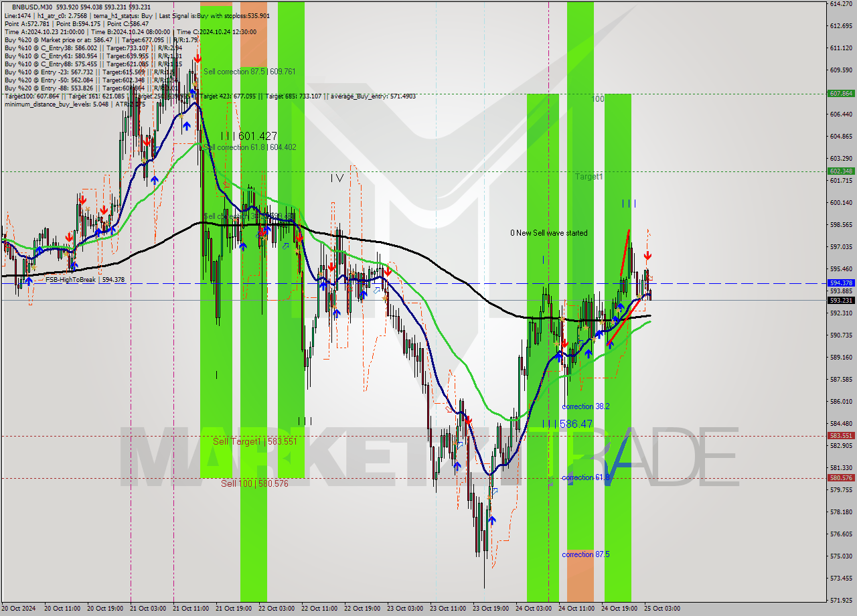Click the '22 Oct 11:00' time label
This screenshot has height=616, width=857.
coord(319,609)
